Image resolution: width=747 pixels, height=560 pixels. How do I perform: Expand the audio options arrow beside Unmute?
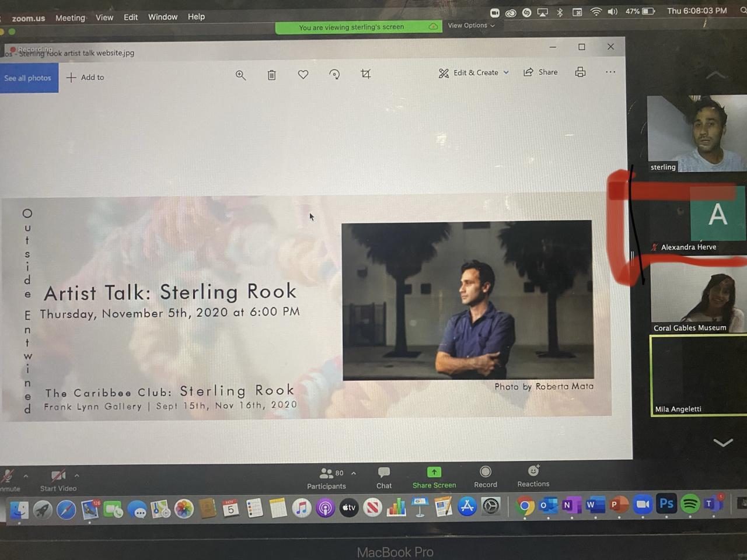(x=26, y=476)
